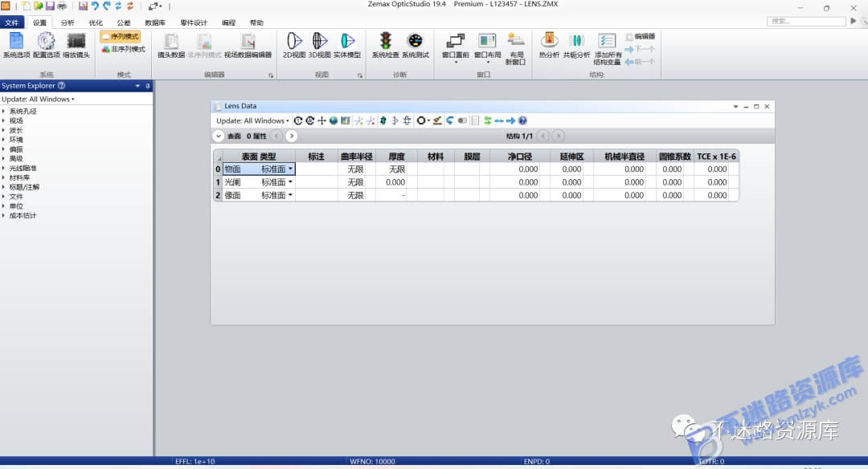Open the 帮助 ribbon tab
The width and height of the screenshot is (868, 469).
tap(256, 22)
